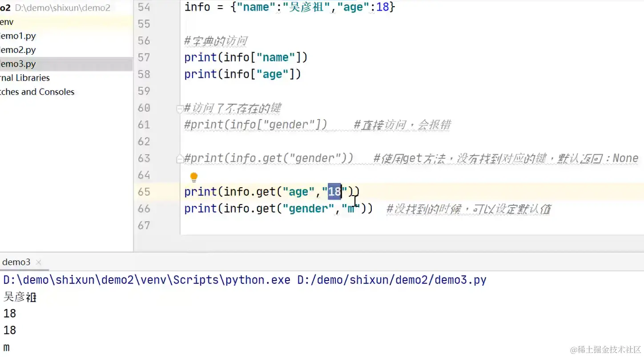Click the #字典的访问 comment
The width and height of the screenshot is (644, 357).
pos(216,41)
